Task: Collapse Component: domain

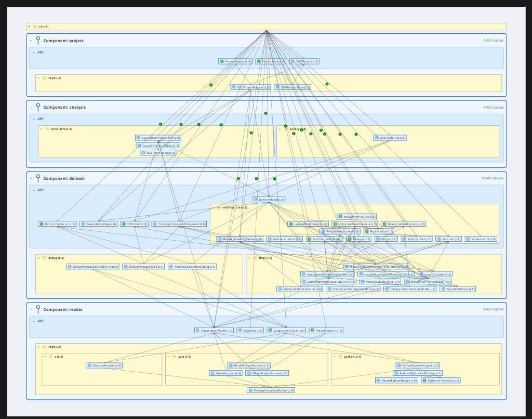Action: pos(31,179)
